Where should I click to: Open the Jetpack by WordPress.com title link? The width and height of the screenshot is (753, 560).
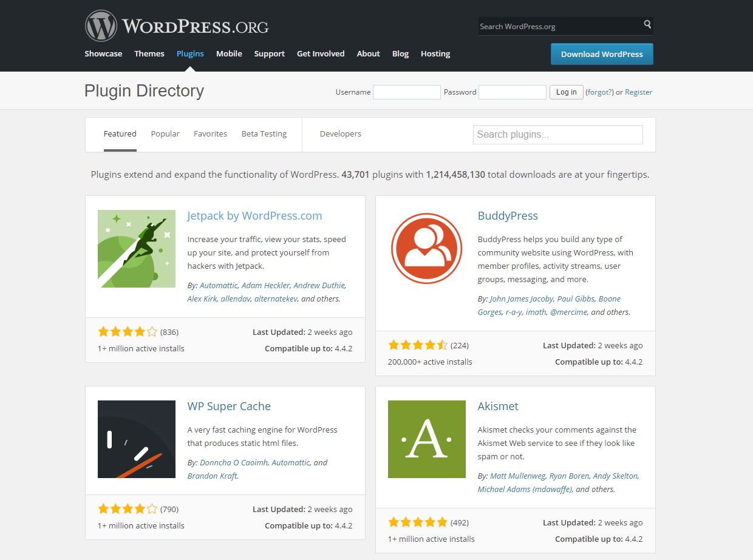click(x=254, y=216)
